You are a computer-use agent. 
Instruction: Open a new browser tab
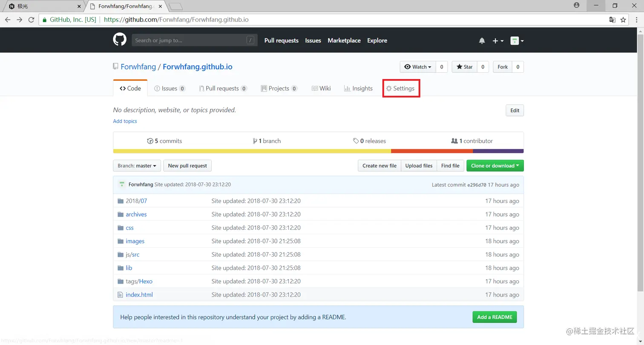[x=175, y=6]
